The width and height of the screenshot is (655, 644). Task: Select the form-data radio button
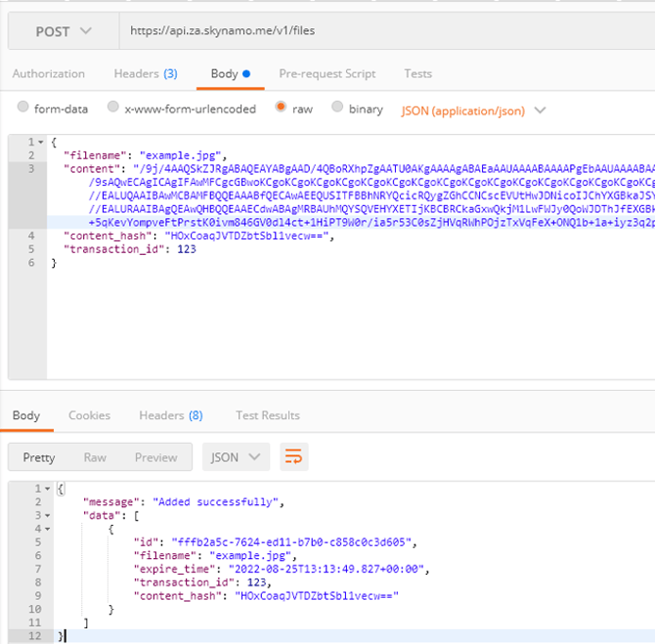24,108
